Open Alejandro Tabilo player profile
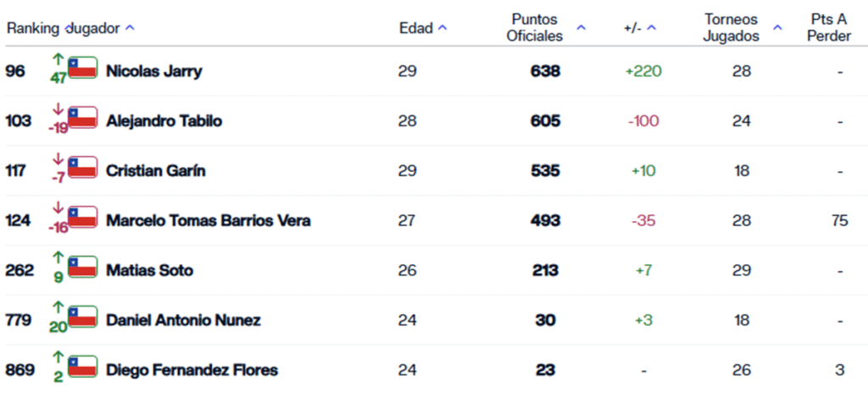 tap(164, 121)
